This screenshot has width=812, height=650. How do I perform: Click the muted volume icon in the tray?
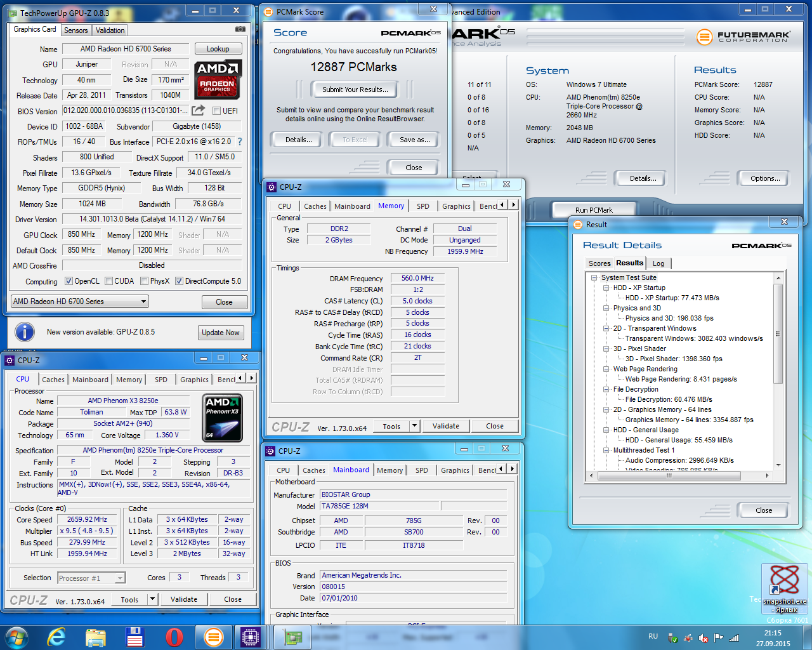(704, 638)
